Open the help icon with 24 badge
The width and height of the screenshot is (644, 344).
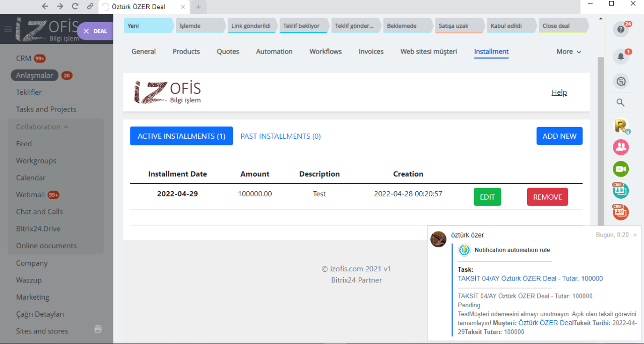(x=620, y=29)
